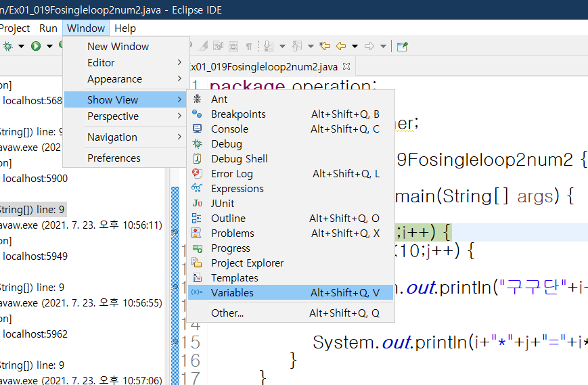The width and height of the screenshot is (588, 385).
Task: Open dropdown arrow next to Debug icon
Action: click(22, 47)
